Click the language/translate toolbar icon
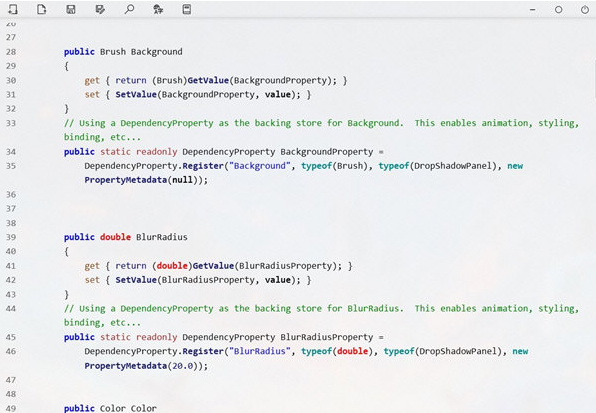Screen dimensions: 596x413 [158, 9]
